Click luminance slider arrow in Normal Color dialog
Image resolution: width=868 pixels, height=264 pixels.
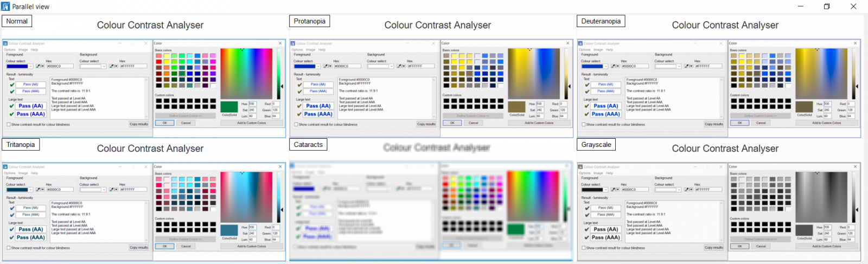click(282, 86)
